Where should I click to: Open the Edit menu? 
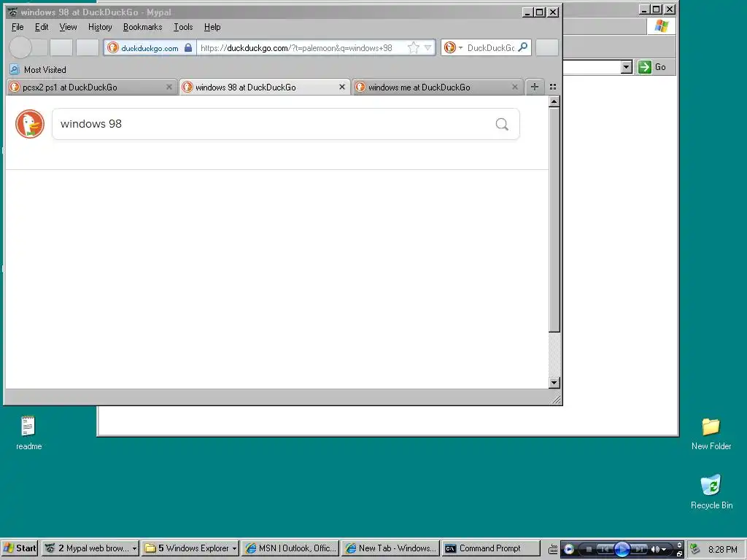point(42,27)
